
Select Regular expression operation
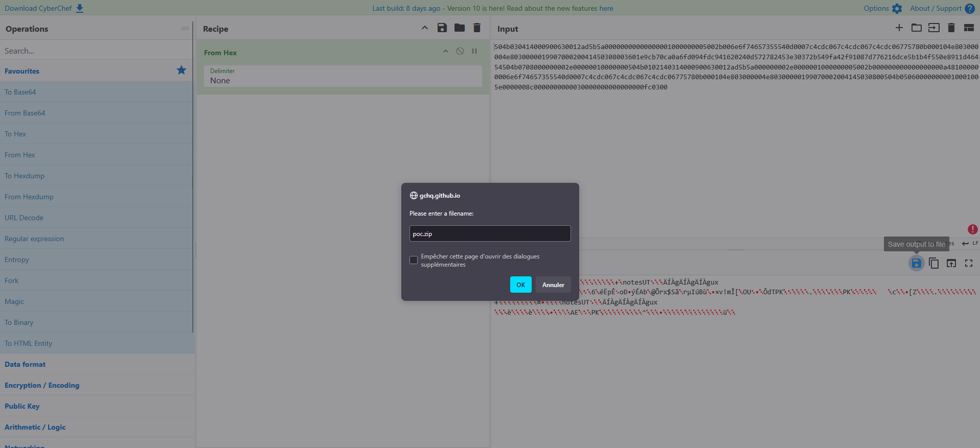click(96, 239)
